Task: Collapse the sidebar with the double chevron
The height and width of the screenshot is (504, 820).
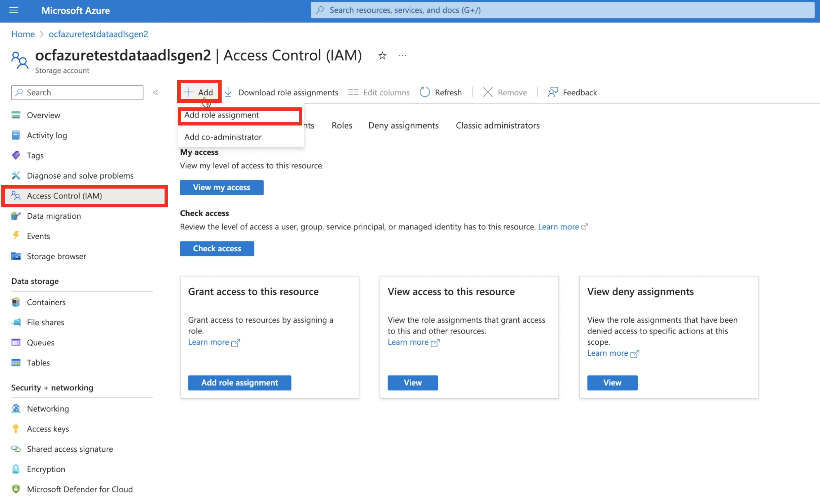Action: click(155, 92)
